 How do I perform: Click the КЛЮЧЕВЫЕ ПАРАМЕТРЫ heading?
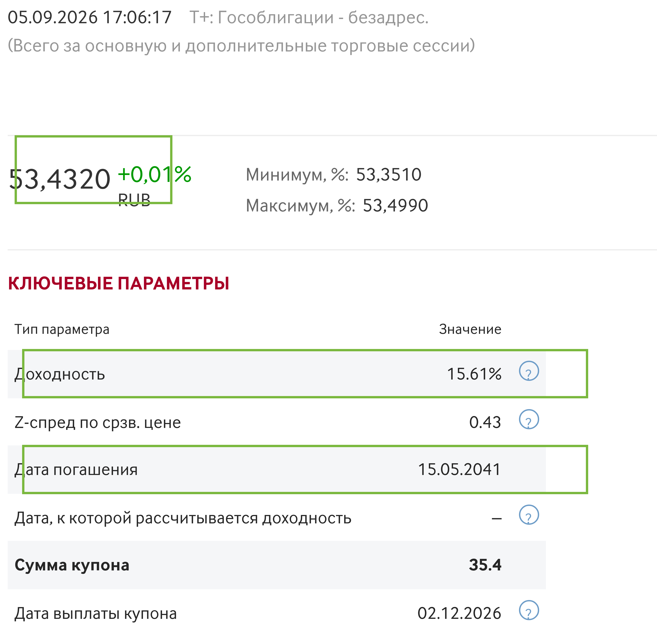(x=118, y=283)
